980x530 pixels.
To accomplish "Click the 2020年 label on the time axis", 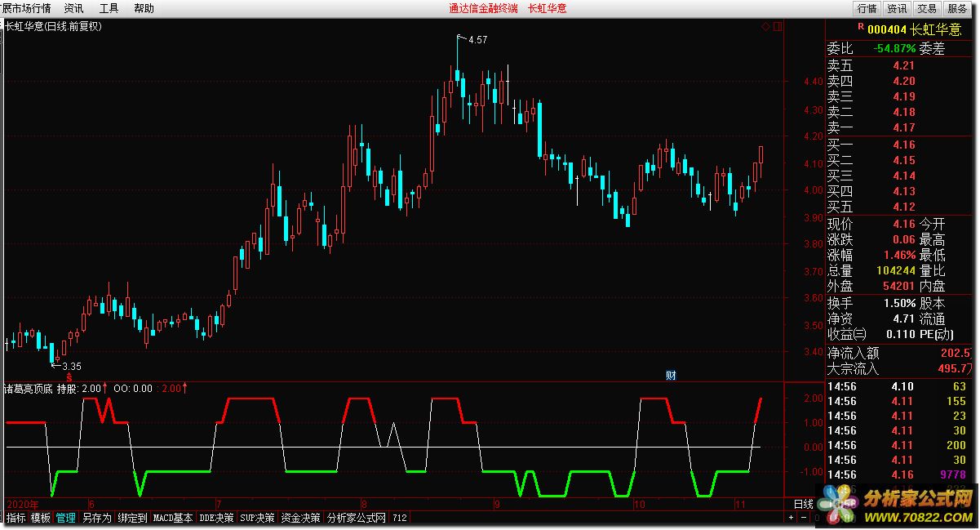I will point(22,504).
